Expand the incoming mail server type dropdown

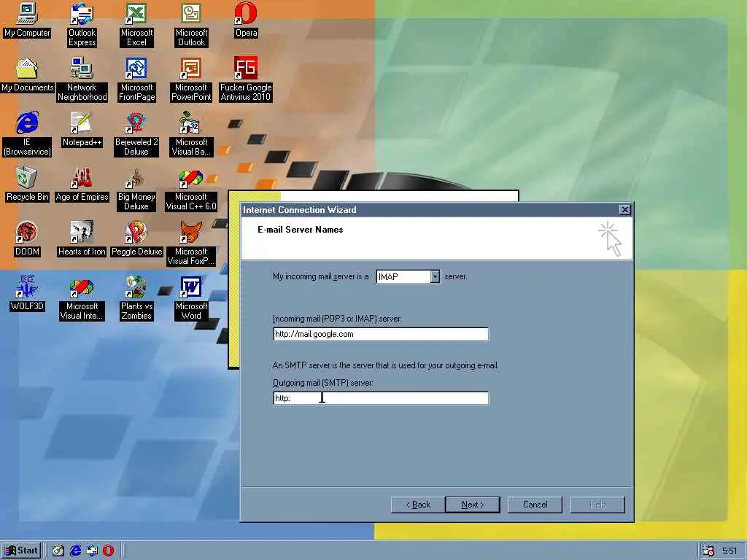coord(435,276)
